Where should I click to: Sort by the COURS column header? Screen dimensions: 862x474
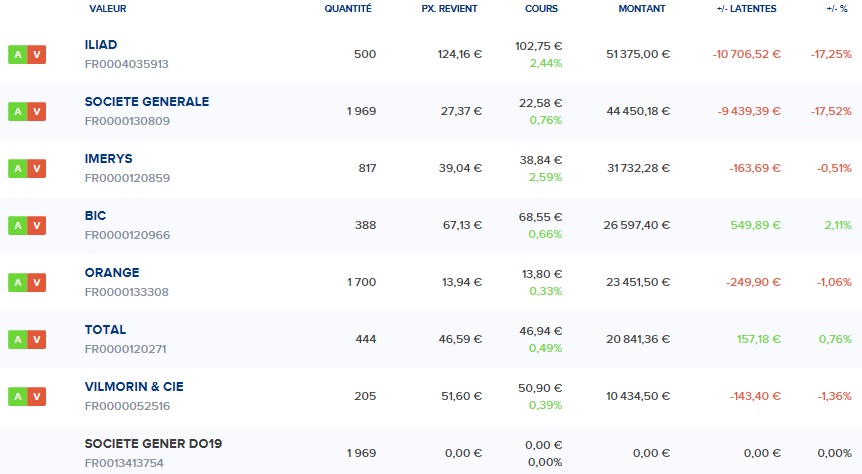pyautogui.click(x=541, y=9)
